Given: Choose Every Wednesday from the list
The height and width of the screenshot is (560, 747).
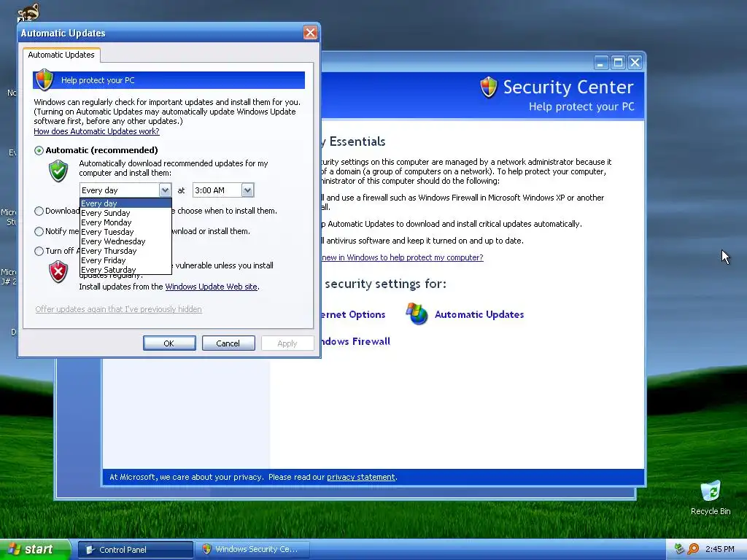Looking at the screenshot, I should 125,241.
